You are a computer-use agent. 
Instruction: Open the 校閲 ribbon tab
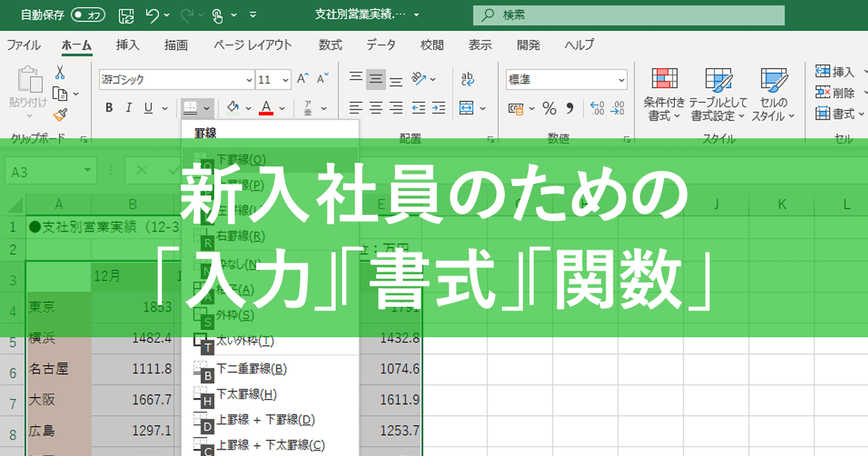coord(432,45)
